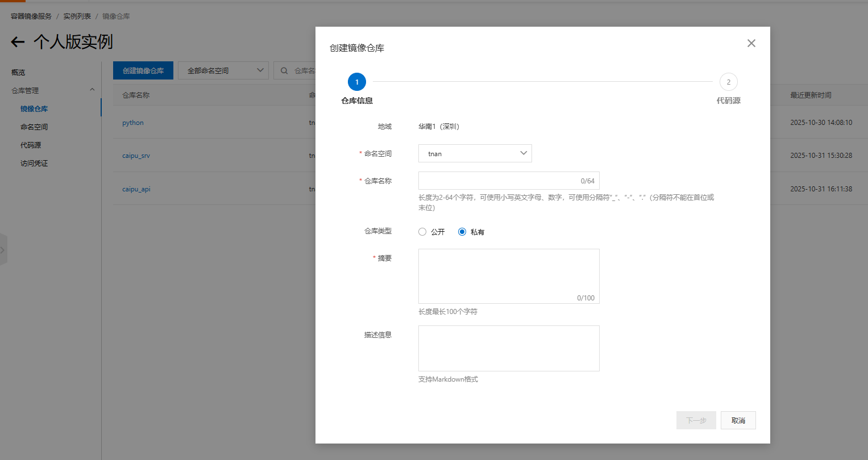The width and height of the screenshot is (868, 460).
Task: Click the search magnifier in the repository search box
Action: [x=284, y=70]
